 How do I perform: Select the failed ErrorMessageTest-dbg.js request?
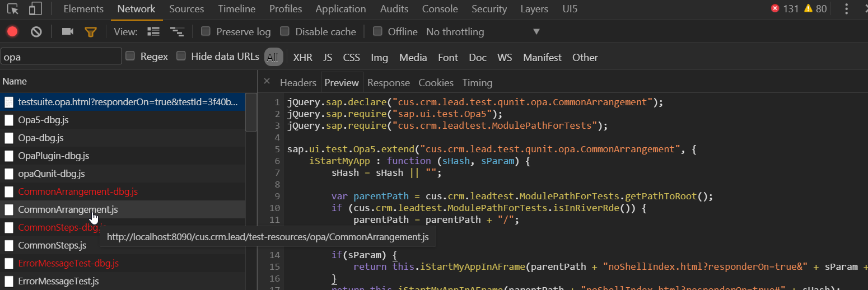point(123,263)
